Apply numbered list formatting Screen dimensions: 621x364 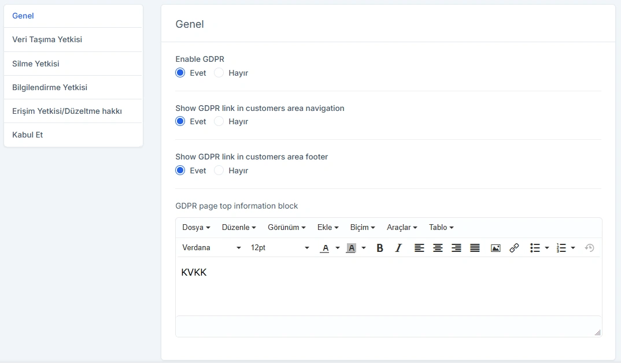click(561, 248)
